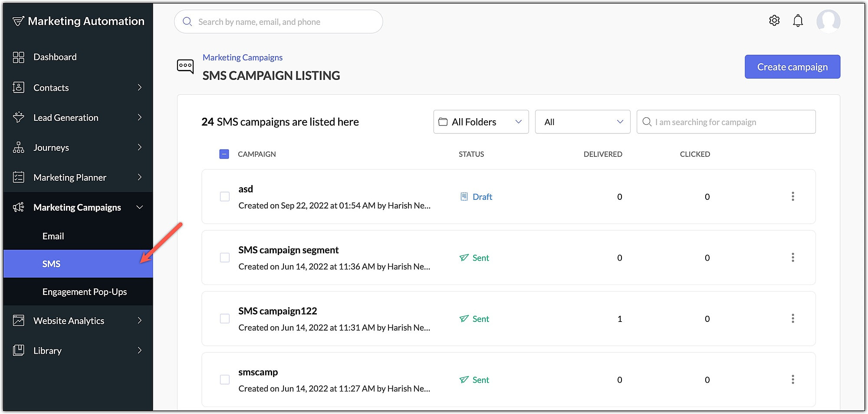Check the SMS campaign segment checkbox
Screen dimensions: 868x414
click(x=225, y=258)
